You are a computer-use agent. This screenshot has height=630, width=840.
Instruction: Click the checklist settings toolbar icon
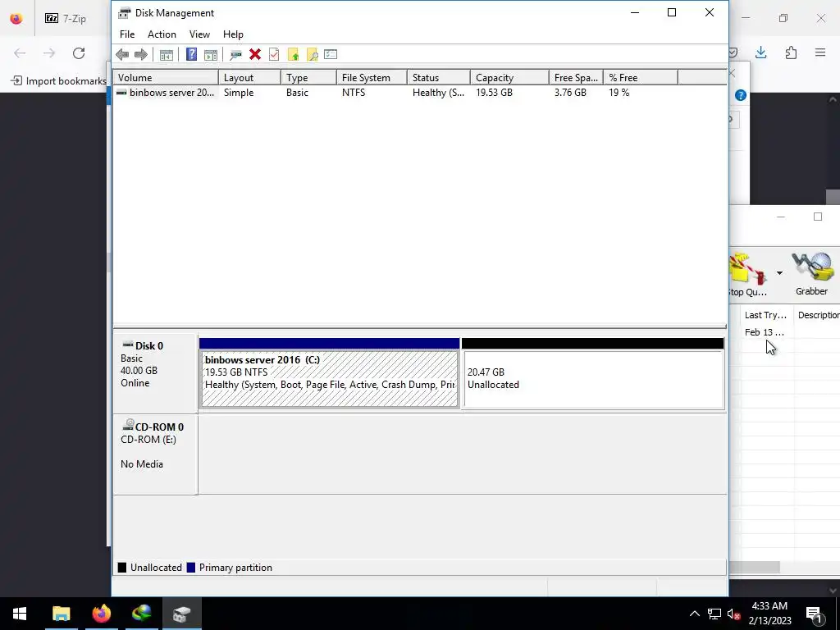(x=331, y=54)
